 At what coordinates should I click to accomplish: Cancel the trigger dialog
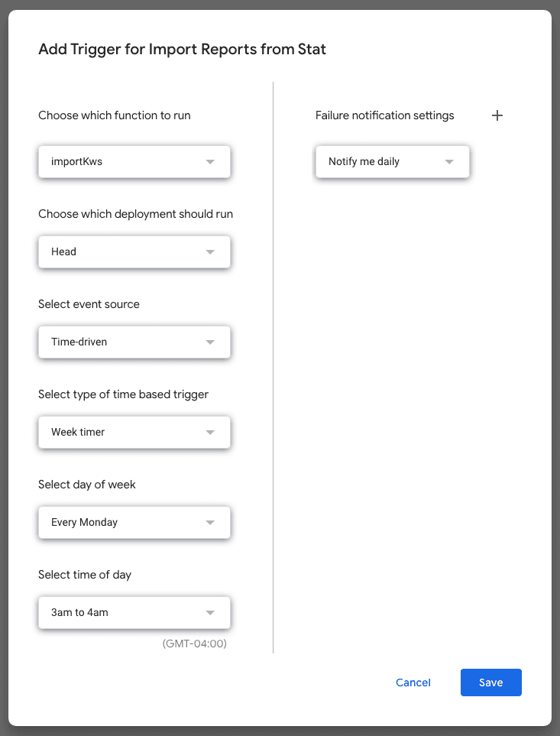coord(413,683)
